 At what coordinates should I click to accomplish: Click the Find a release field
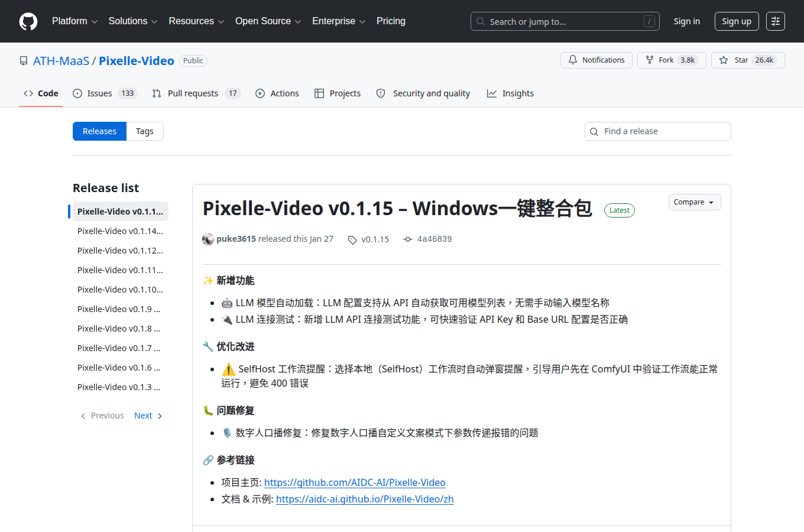[x=658, y=131]
